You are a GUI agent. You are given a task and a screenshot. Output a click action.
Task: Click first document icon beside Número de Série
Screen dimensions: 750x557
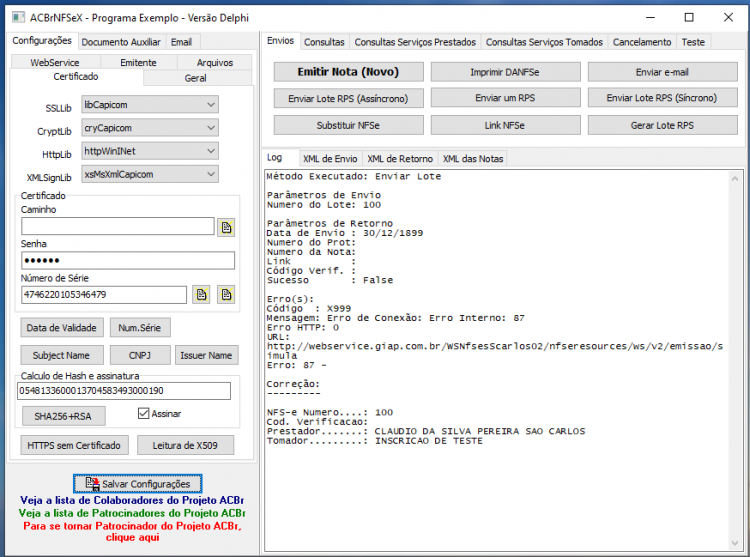pyautogui.click(x=201, y=295)
